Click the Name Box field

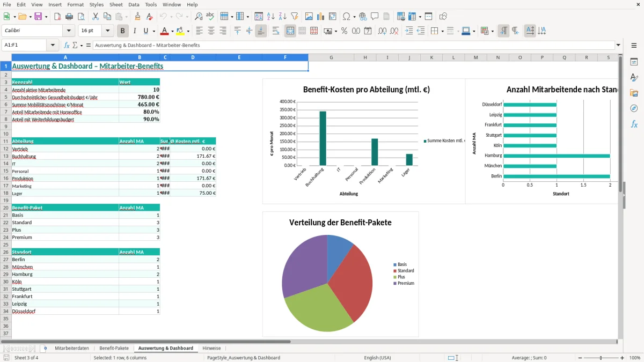tap(26, 46)
